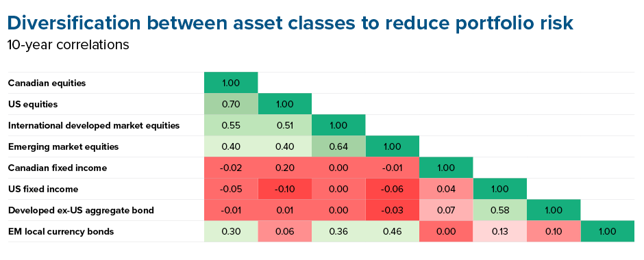Click the 0.46 cell in bottom row

(x=393, y=232)
